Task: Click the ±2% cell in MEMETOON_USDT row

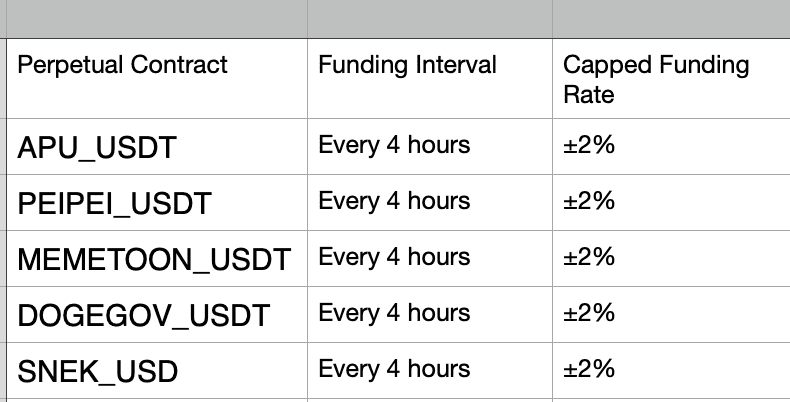Action: coord(670,258)
